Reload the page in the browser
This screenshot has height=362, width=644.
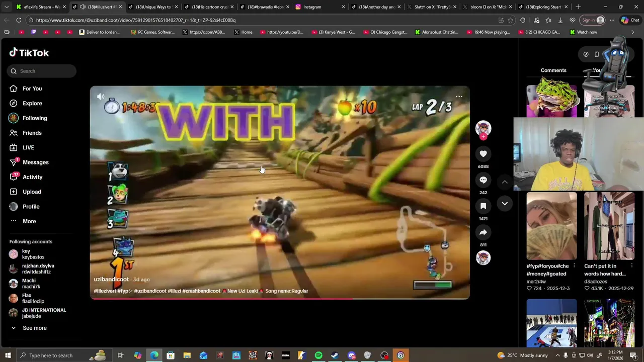click(x=19, y=20)
